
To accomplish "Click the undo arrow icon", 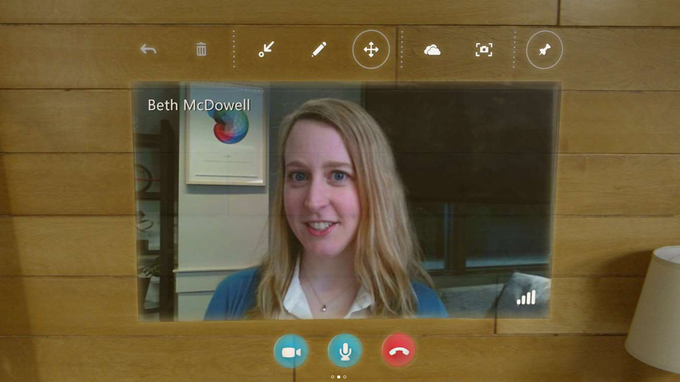I will point(148,49).
